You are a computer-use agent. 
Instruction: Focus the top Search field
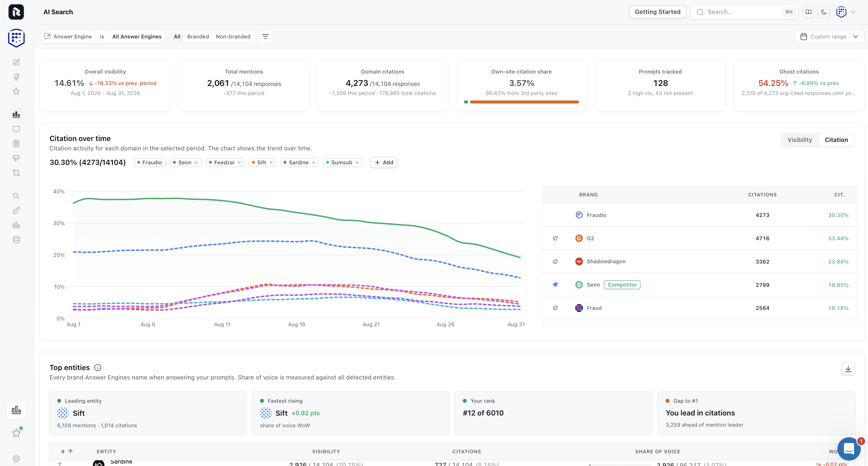tap(744, 12)
